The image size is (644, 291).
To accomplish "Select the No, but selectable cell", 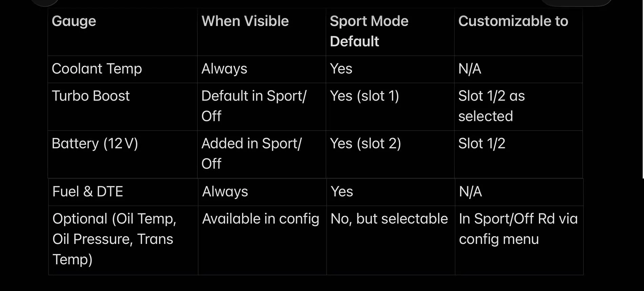I will click(389, 219).
